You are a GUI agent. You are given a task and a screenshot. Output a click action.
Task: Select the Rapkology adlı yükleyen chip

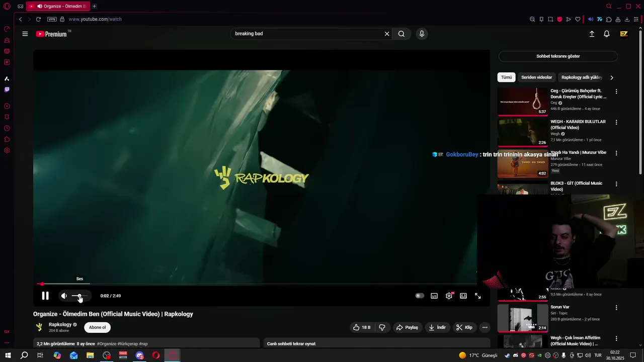(x=582, y=77)
